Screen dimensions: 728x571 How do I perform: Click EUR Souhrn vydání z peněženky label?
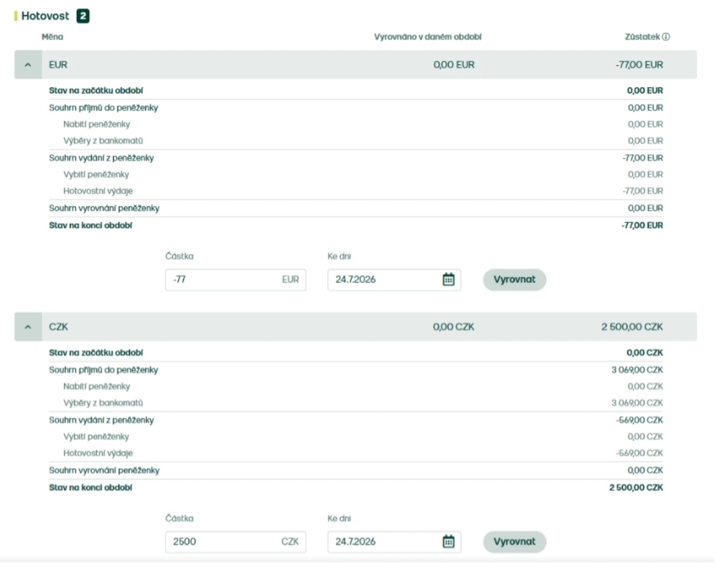(x=102, y=158)
